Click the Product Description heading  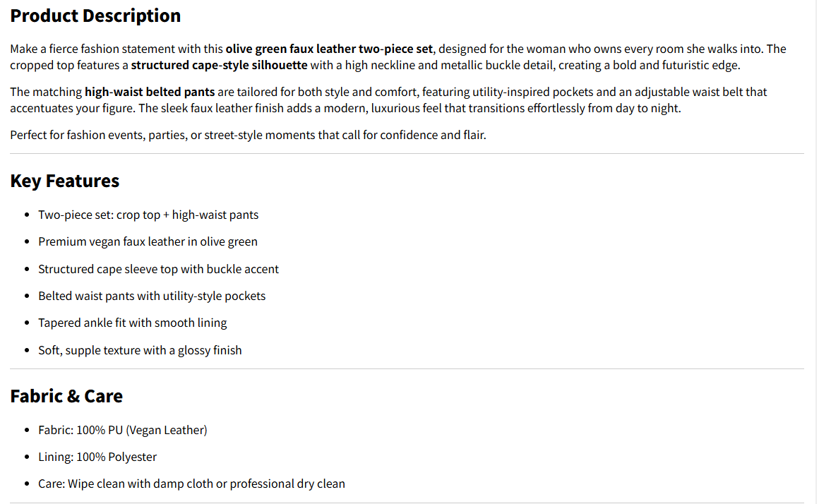tap(95, 16)
